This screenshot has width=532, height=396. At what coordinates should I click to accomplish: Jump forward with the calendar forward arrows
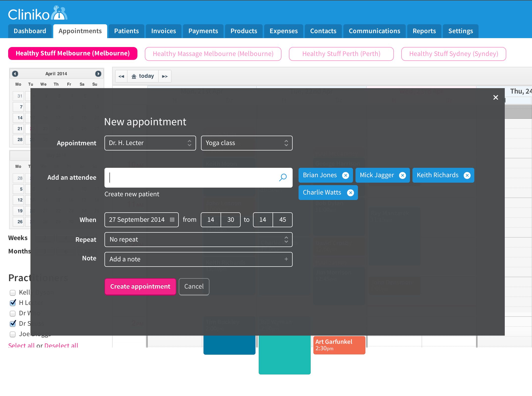point(165,76)
